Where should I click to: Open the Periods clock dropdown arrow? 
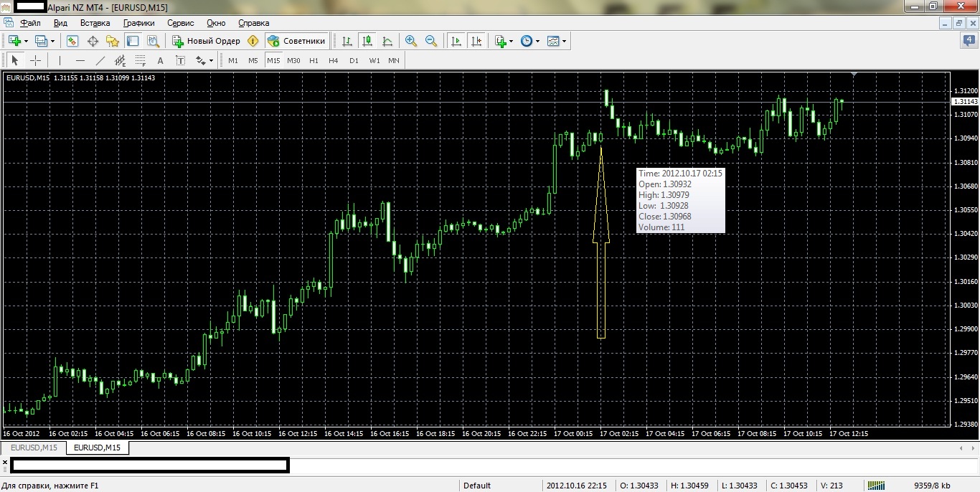(x=537, y=41)
